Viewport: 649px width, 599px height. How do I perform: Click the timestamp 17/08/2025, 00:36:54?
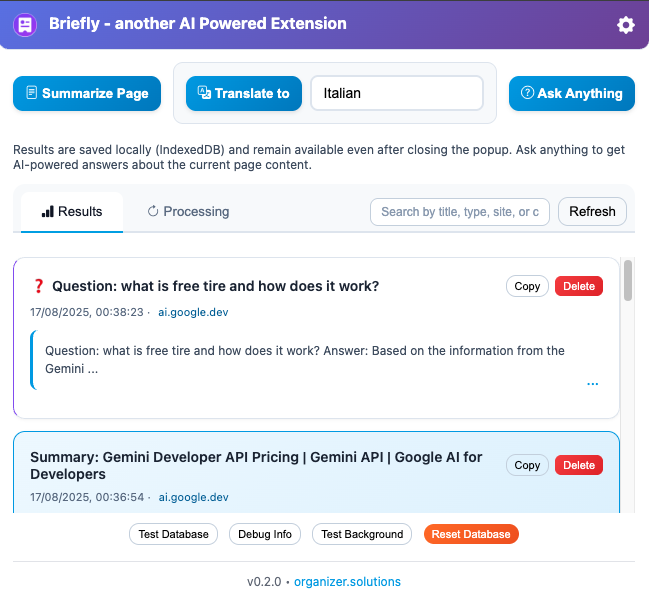click(x=87, y=497)
